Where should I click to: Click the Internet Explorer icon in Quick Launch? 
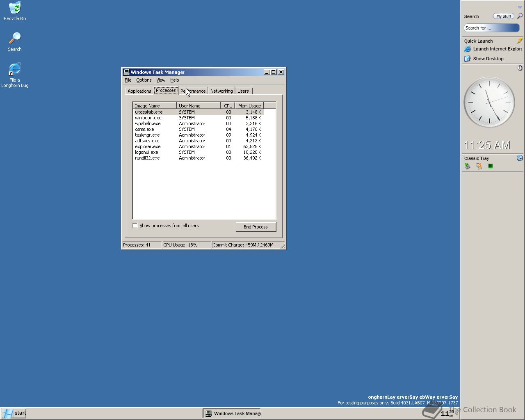coord(467,49)
